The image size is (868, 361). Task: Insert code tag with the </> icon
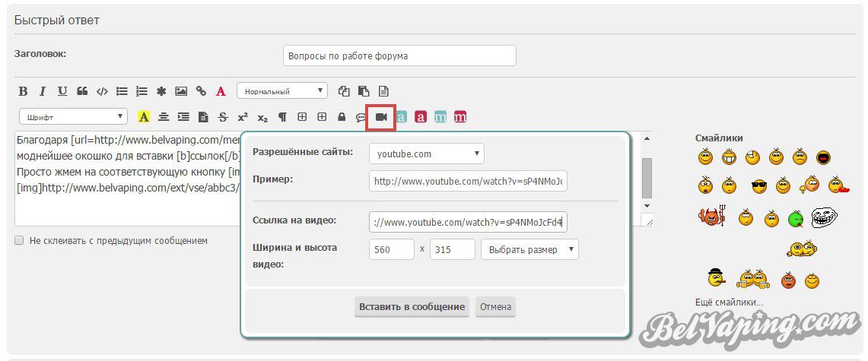point(102,91)
